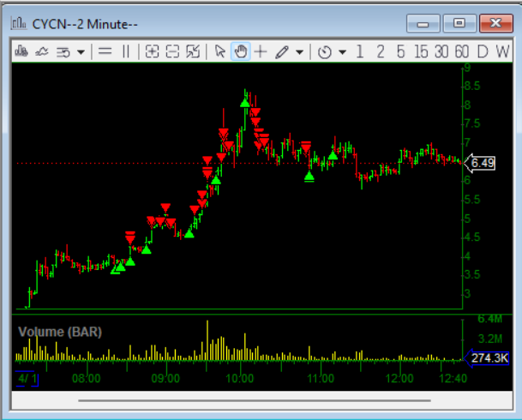Maximize the CYCN chart window
522x420 pixels.
pos(459,23)
